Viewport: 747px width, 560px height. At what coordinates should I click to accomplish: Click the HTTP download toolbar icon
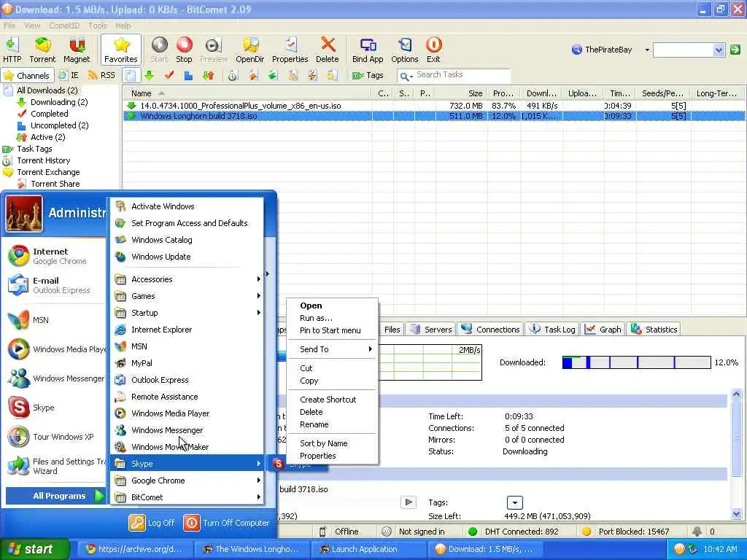12,50
